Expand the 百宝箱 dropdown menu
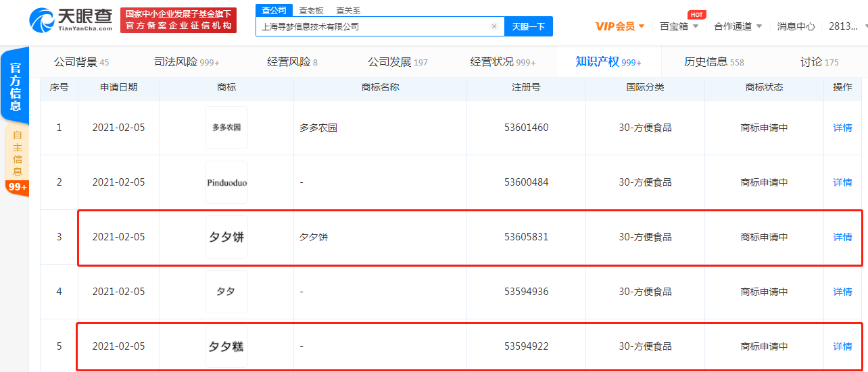868x372 pixels. click(679, 26)
